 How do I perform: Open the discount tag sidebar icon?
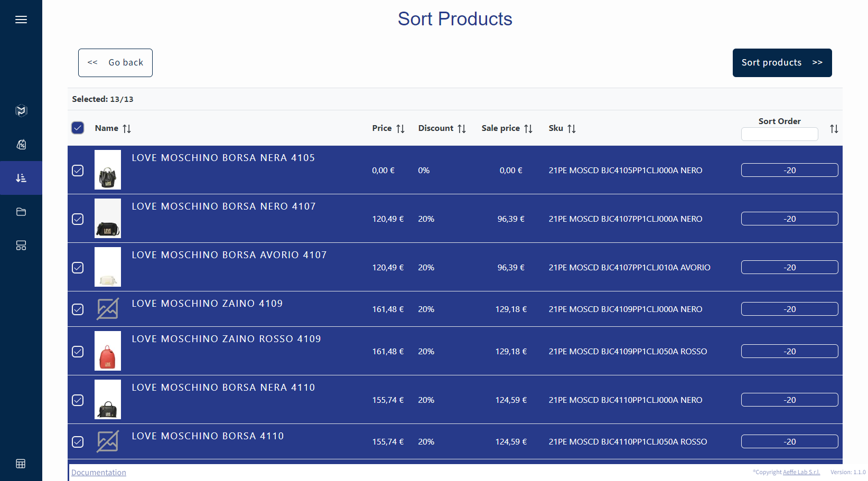pyautogui.click(x=21, y=144)
